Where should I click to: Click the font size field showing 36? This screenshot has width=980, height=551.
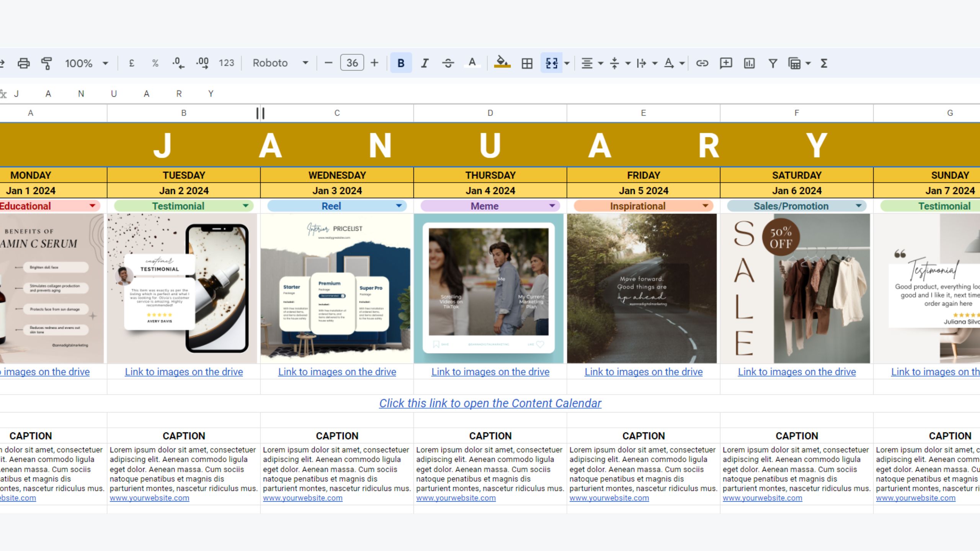point(352,63)
